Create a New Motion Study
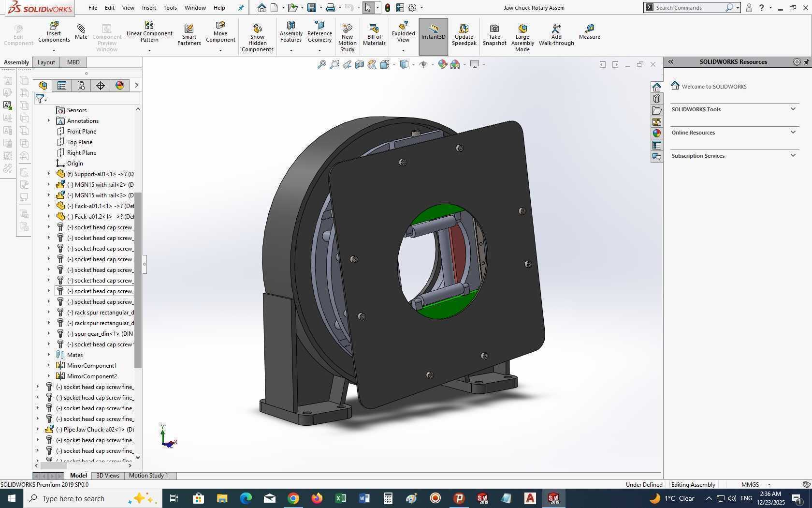This screenshot has height=508, width=812. tap(347, 38)
